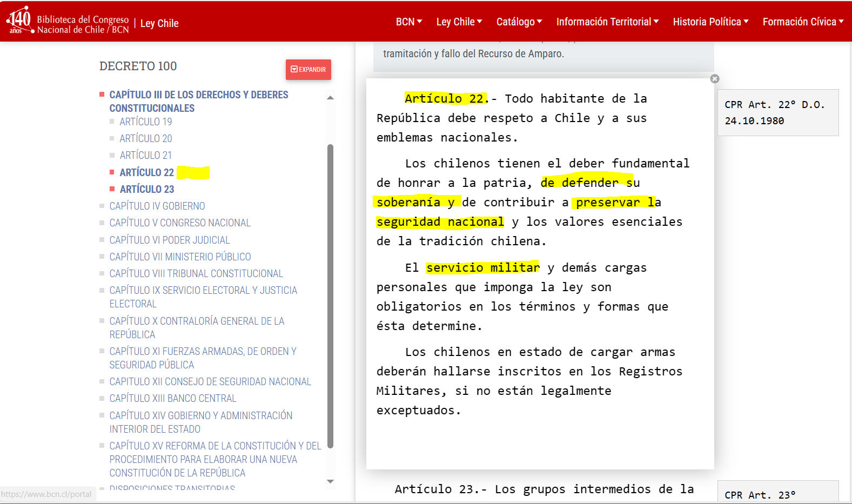The width and height of the screenshot is (852, 504).
Task: Open Formación Cívica dropdown
Action: pos(803,22)
